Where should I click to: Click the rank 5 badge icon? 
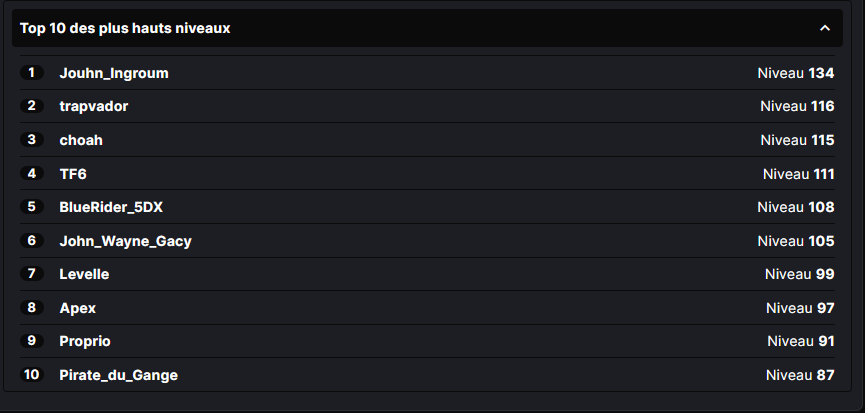32,207
